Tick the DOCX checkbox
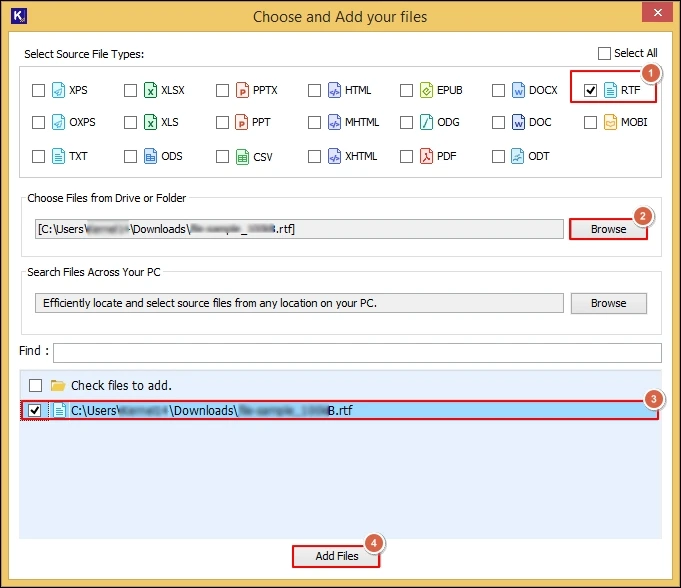This screenshot has height=588, width=681. (498, 90)
